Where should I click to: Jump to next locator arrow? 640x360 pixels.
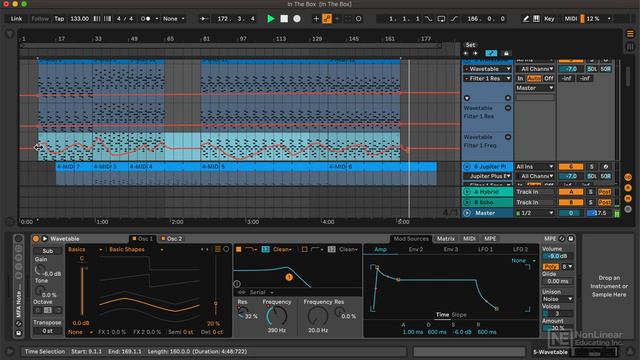pos(475,53)
